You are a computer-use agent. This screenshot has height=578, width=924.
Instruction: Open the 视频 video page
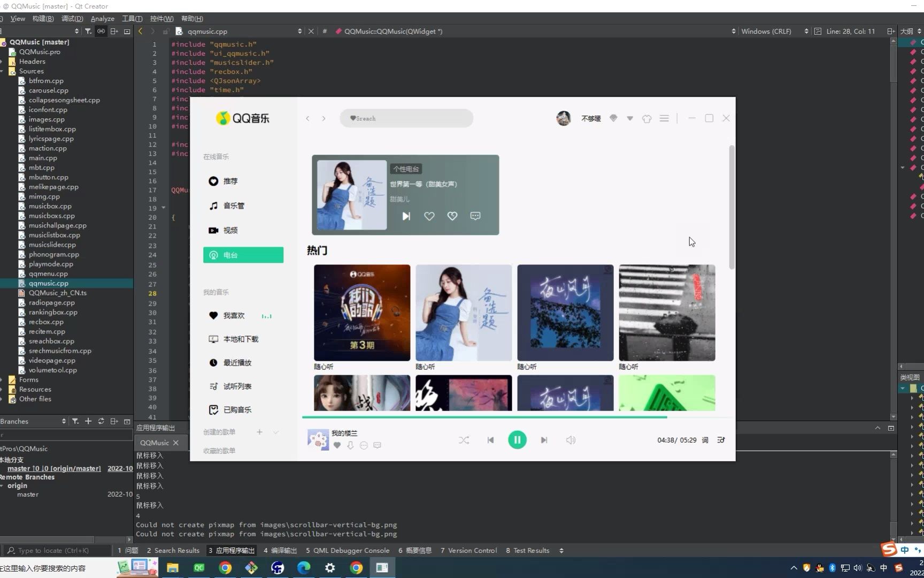coord(243,230)
